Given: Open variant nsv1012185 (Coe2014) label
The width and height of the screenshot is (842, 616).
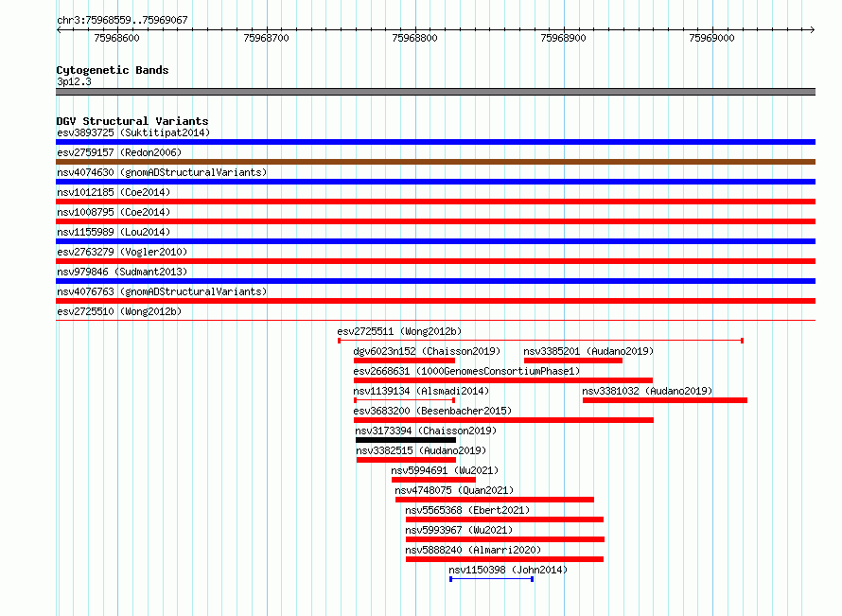Looking at the screenshot, I should [x=114, y=192].
